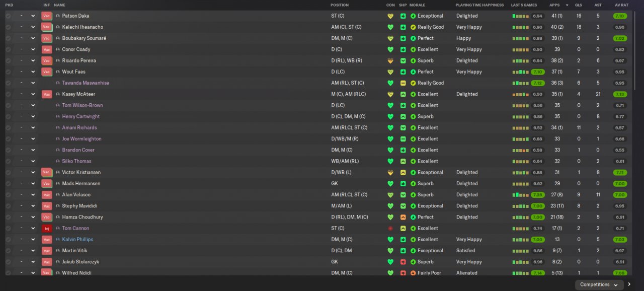Open Tawanda Maswanhise's player profile

point(85,83)
